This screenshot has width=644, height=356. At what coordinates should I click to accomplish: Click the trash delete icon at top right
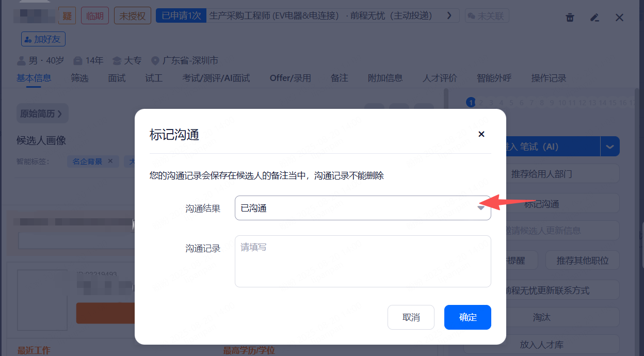pyautogui.click(x=570, y=18)
